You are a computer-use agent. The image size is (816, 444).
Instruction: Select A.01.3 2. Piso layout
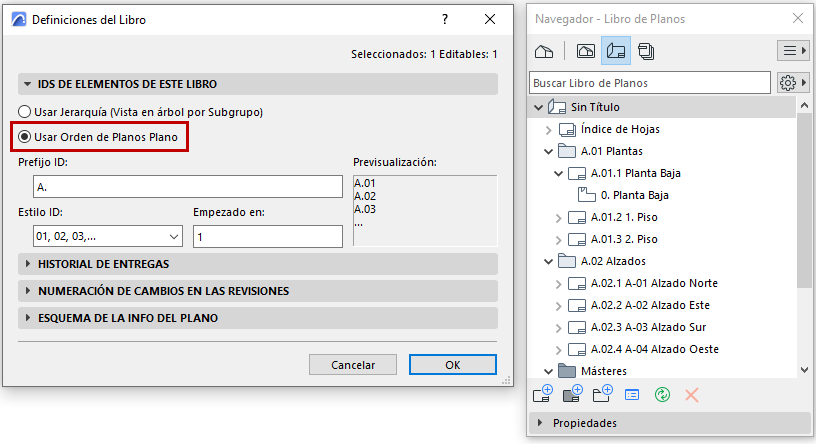pos(624,239)
